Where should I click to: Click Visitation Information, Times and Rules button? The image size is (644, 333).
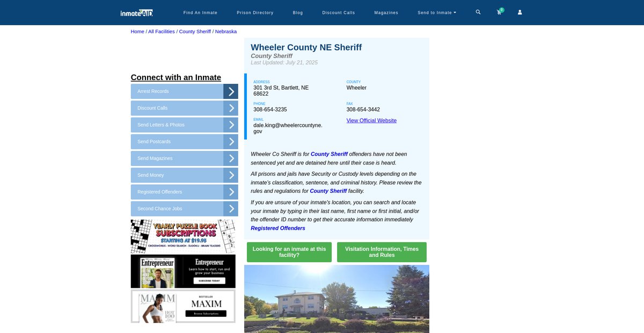(382, 252)
